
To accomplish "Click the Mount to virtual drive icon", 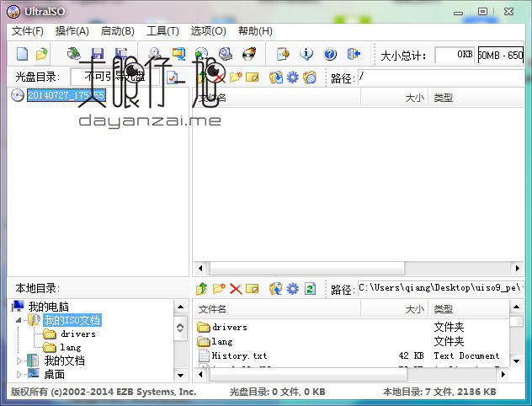I will [x=202, y=54].
